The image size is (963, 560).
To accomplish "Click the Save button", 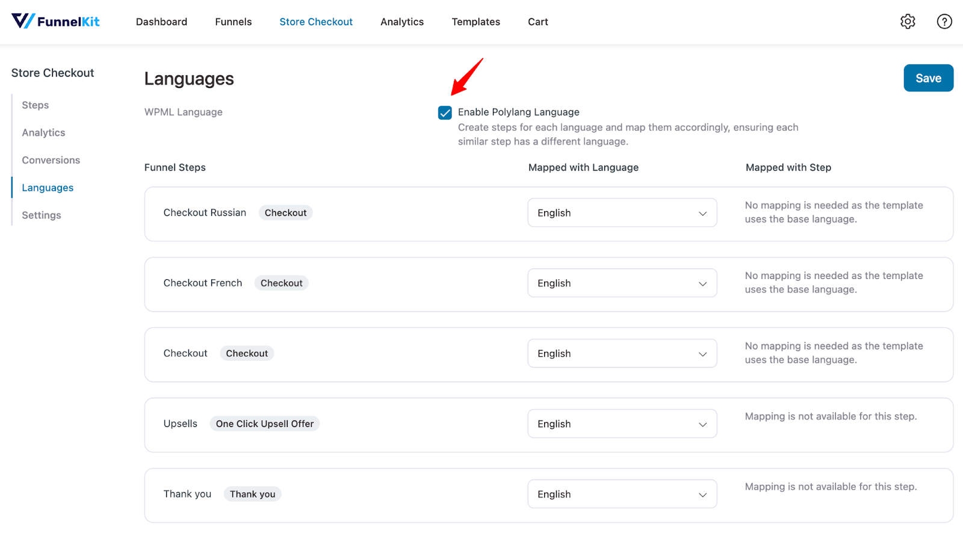I will 928,78.
